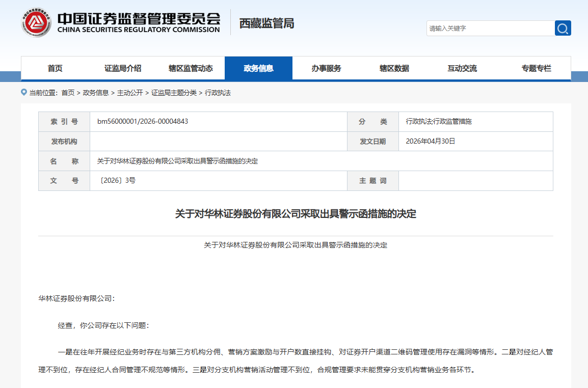Open the 专题专栏 navigation tab

coord(536,68)
